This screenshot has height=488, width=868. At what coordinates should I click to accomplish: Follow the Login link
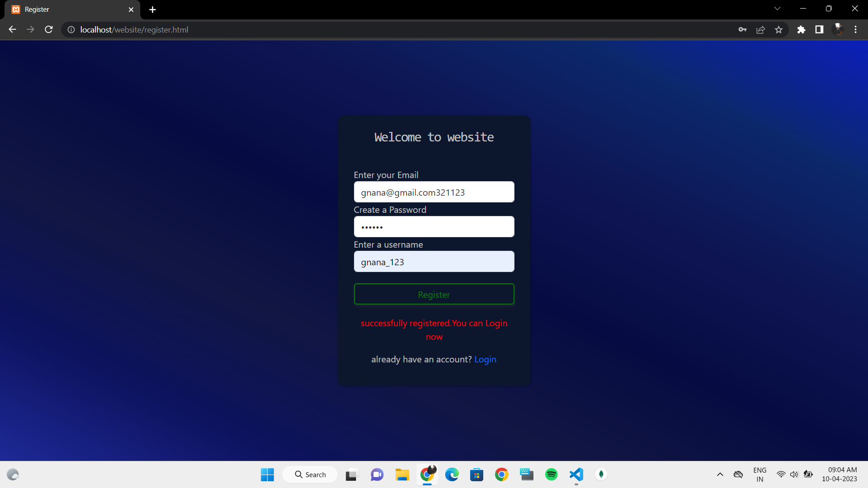tap(485, 359)
